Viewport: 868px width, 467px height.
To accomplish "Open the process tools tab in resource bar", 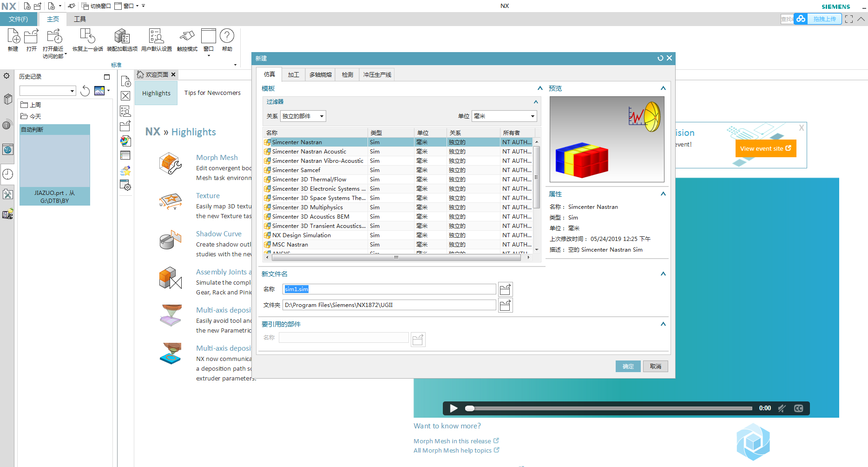I will (x=7, y=194).
